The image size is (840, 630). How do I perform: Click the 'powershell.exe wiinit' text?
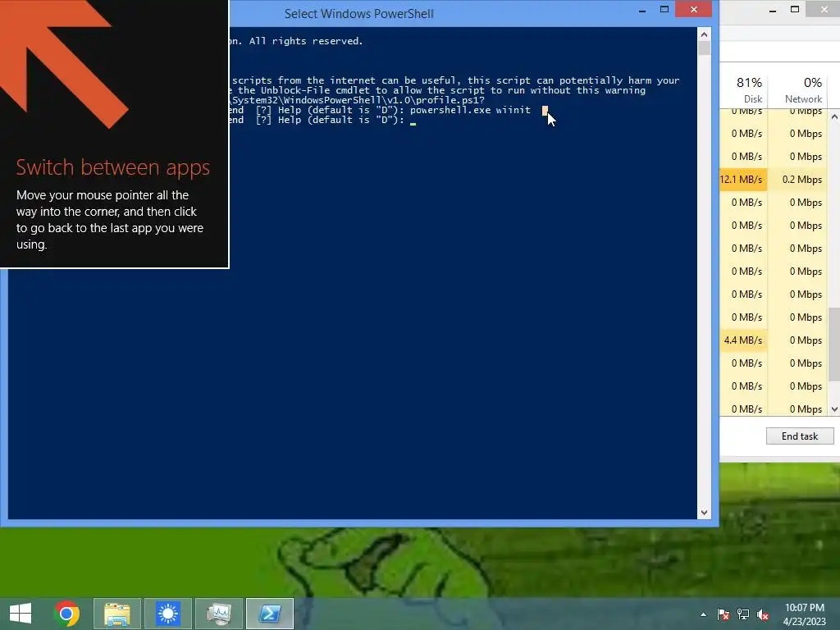point(470,110)
